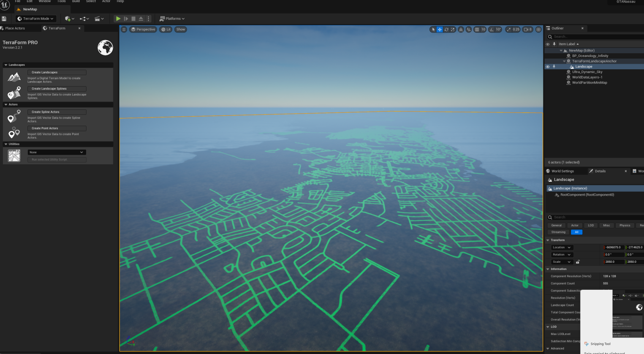Activate the Rotate gizmo tool

tap(446, 30)
